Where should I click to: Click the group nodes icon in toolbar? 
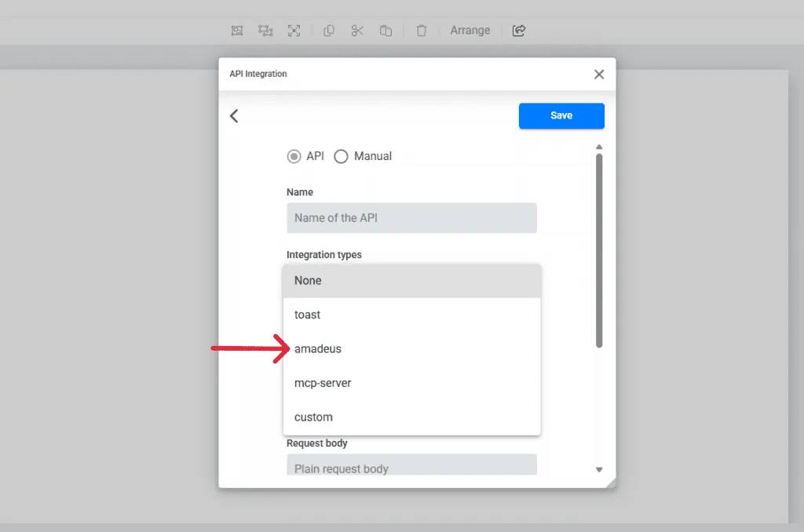pos(265,31)
